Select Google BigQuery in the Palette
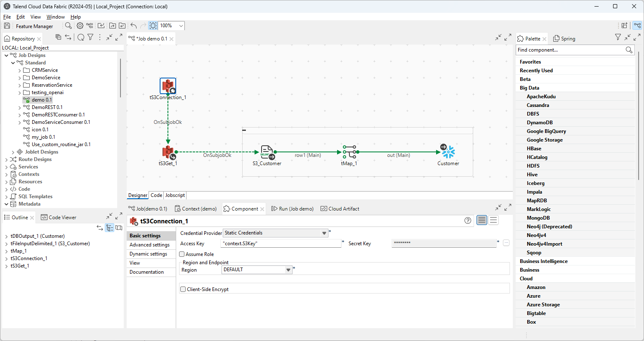644x341 pixels. click(x=546, y=131)
